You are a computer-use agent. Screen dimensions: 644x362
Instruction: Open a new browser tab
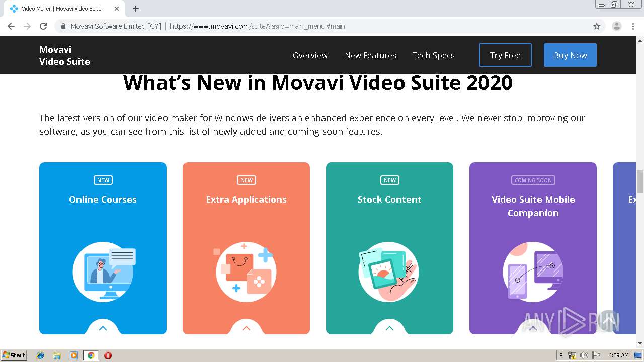pos(136,9)
